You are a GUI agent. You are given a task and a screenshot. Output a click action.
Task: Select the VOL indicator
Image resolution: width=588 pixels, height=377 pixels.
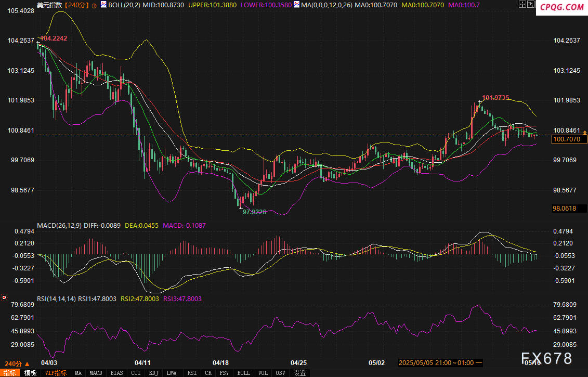click(x=263, y=373)
